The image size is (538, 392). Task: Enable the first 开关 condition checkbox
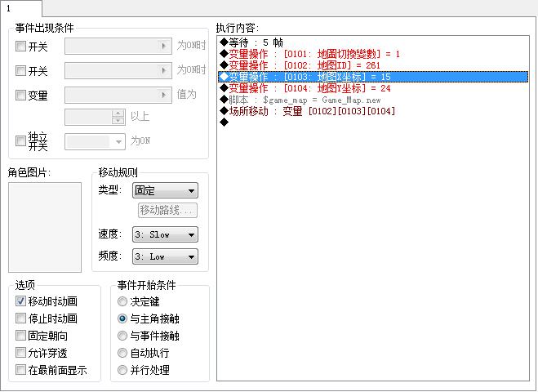21,46
